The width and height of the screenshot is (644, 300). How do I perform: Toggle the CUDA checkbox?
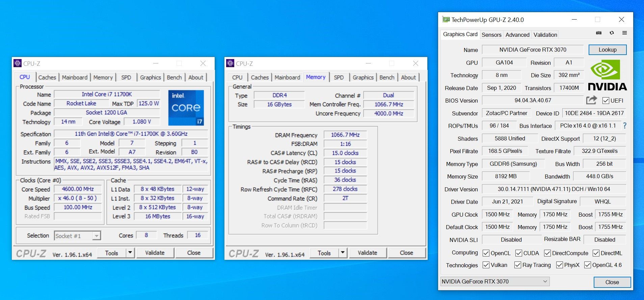pos(519,253)
